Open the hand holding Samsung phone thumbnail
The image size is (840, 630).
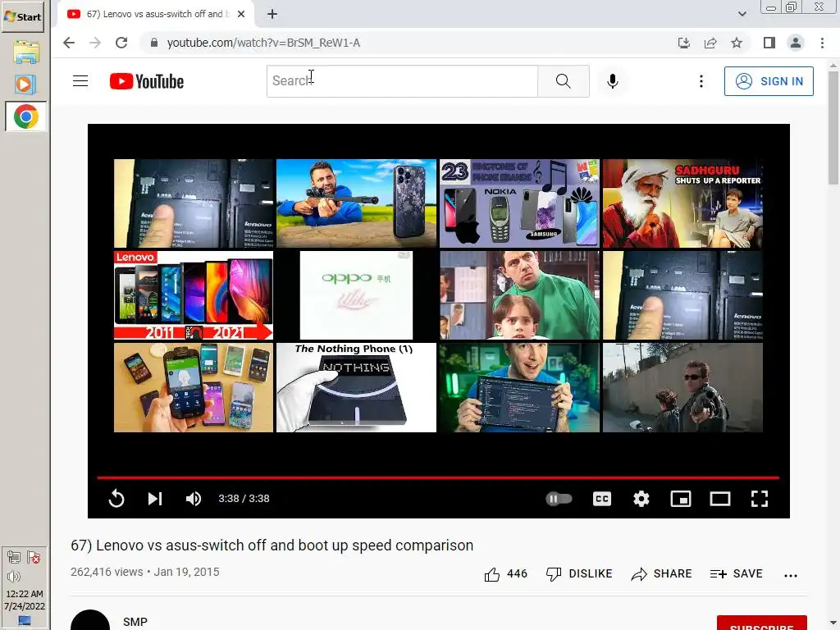(x=194, y=387)
